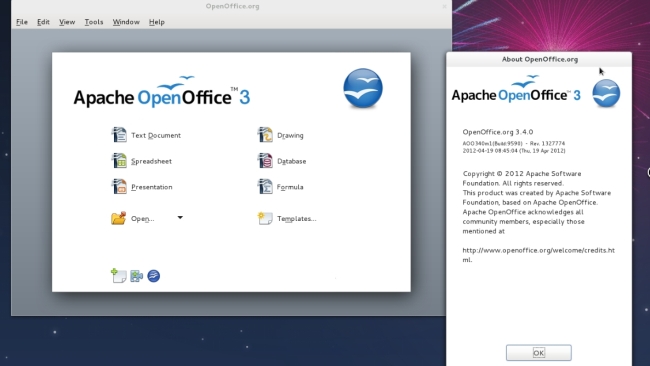Image resolution: width=650 pixels, height=366 pixels.
Task: Close the OpenOffice.org main window
Action: coord(444,6)
